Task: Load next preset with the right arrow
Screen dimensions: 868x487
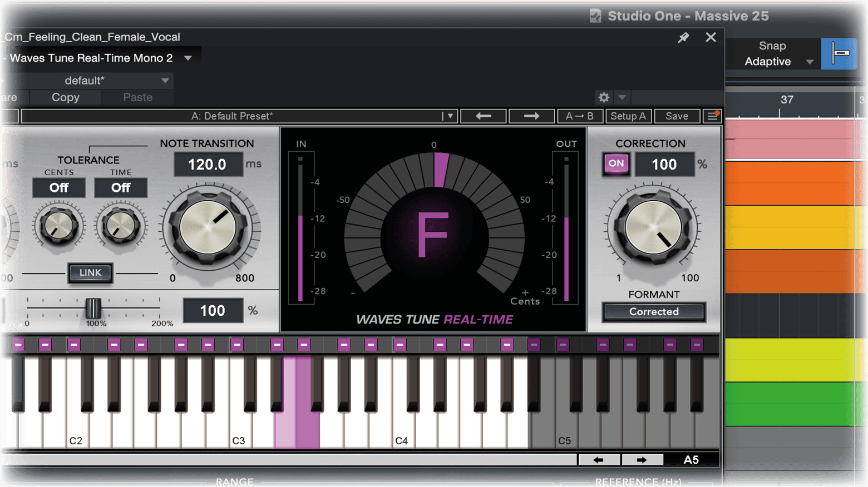Action: point(531,116)
